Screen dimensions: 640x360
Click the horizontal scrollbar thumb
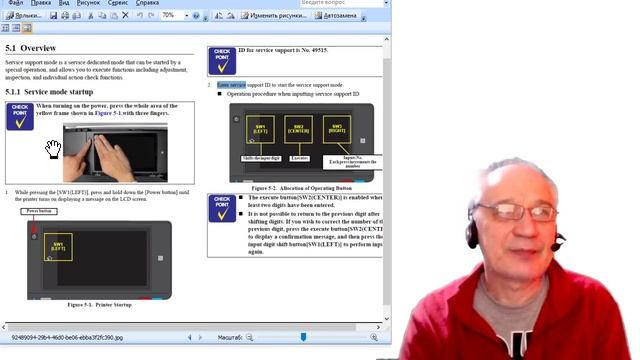(x=182, y=327)
